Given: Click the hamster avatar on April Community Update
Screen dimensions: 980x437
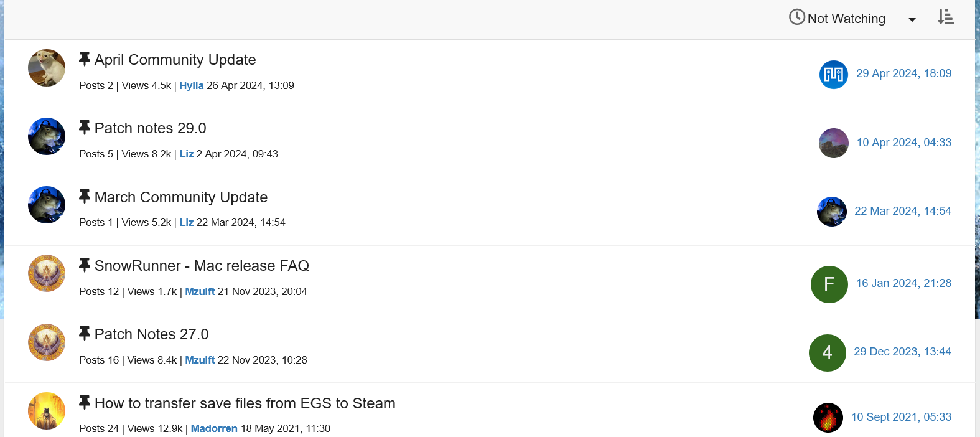Looking at the screenshot, I should [47, 68].
